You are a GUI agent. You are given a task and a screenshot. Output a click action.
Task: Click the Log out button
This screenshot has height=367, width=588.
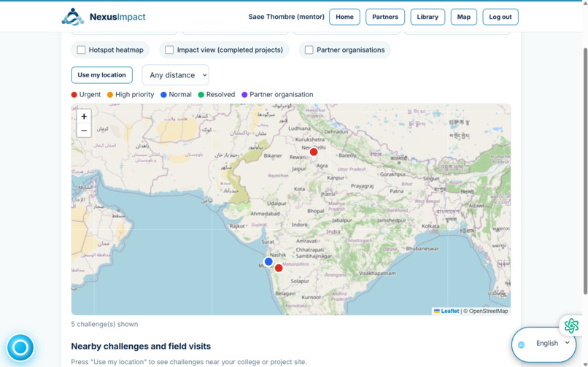click(500, 17)
